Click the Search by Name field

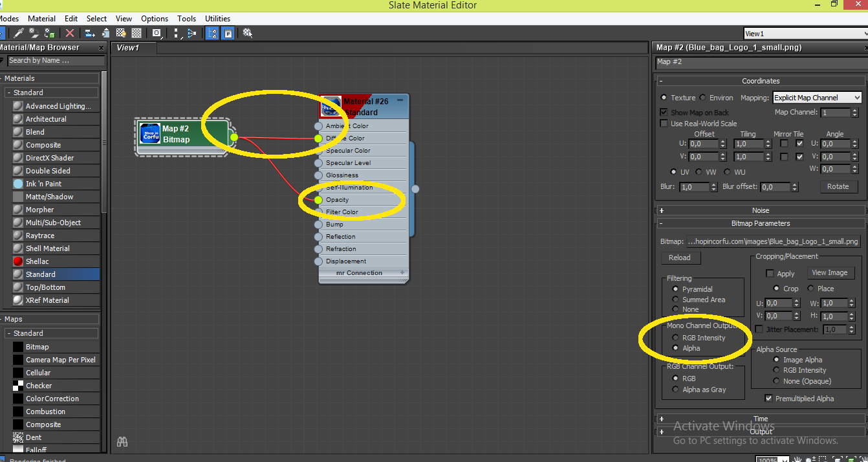pos(56,61)
